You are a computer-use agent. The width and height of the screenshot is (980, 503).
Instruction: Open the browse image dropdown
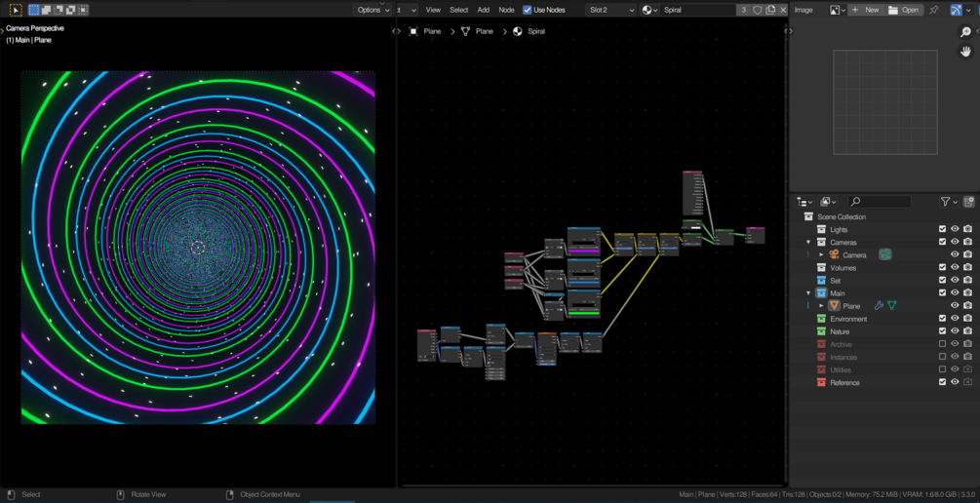pyautogui.click(x=837, y=10)
